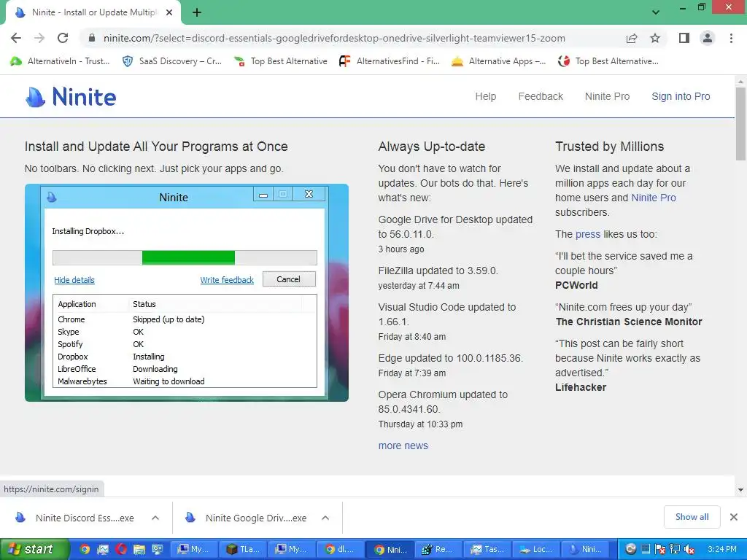Launch Opera from the quick launch area
The width and height of the screenshot is (747, 560).
[121, 550]
